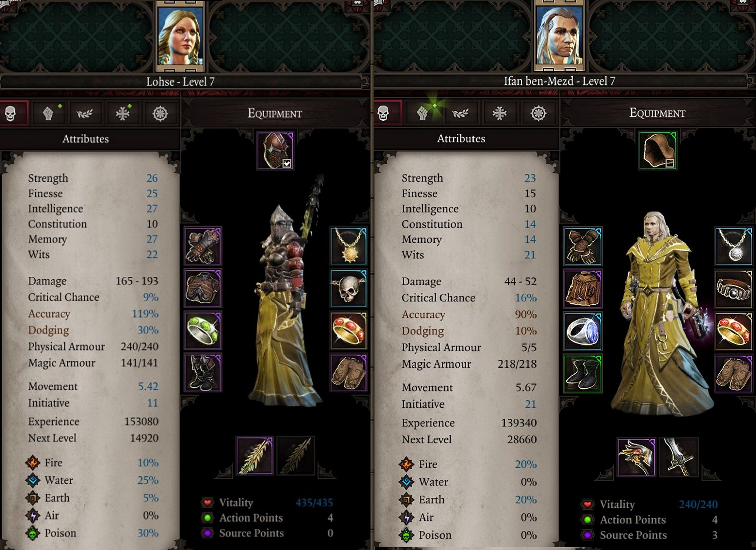The height and width of the screenshot is (550, 756).
Task: Click Lohse's gold sun amulet slot
Action: point(349,246)
